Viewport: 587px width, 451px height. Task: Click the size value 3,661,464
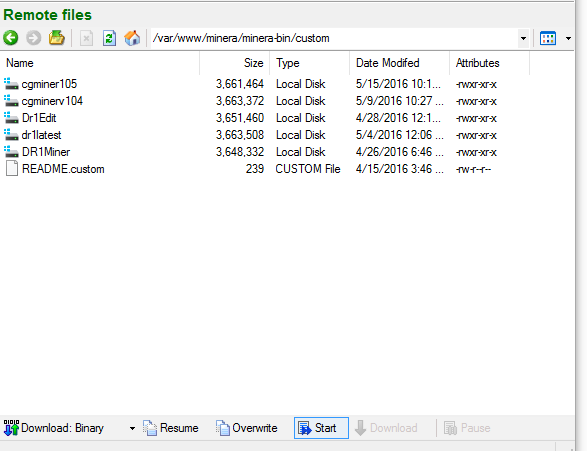click(x=240, y=84)
